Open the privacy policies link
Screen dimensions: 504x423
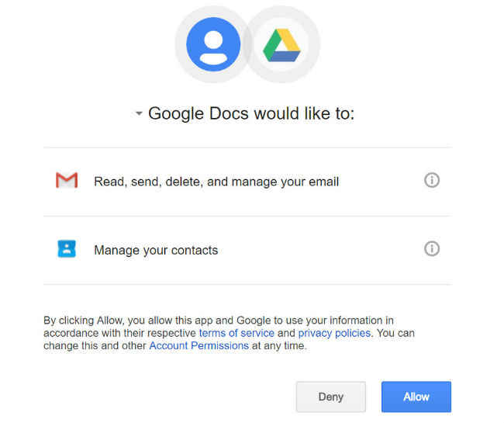[x=334, y=333]
